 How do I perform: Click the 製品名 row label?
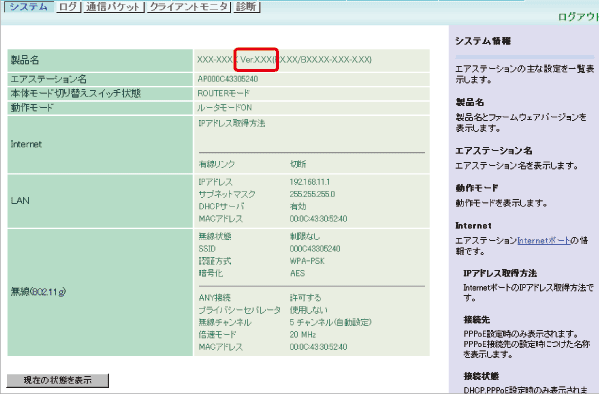pos(25,60)
